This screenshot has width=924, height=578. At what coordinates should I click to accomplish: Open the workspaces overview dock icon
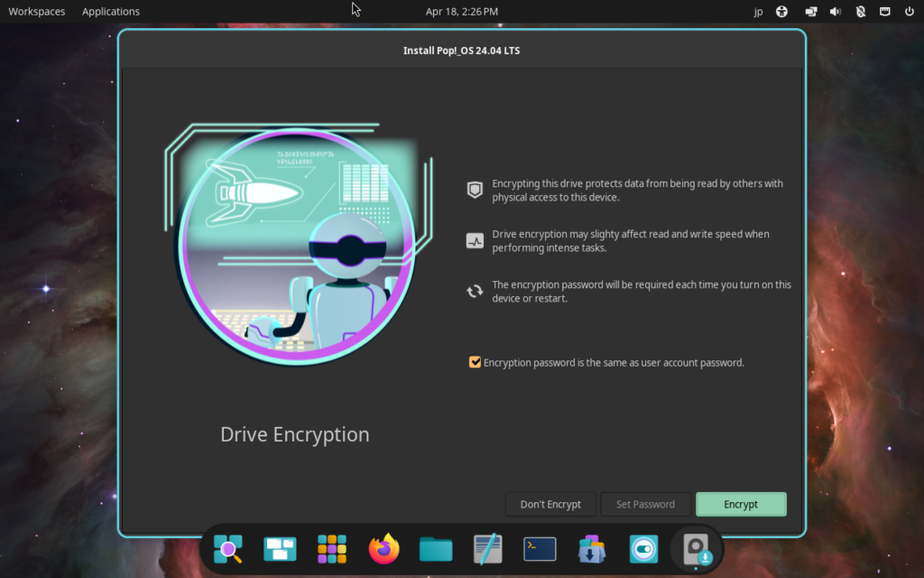pos(280,549)
